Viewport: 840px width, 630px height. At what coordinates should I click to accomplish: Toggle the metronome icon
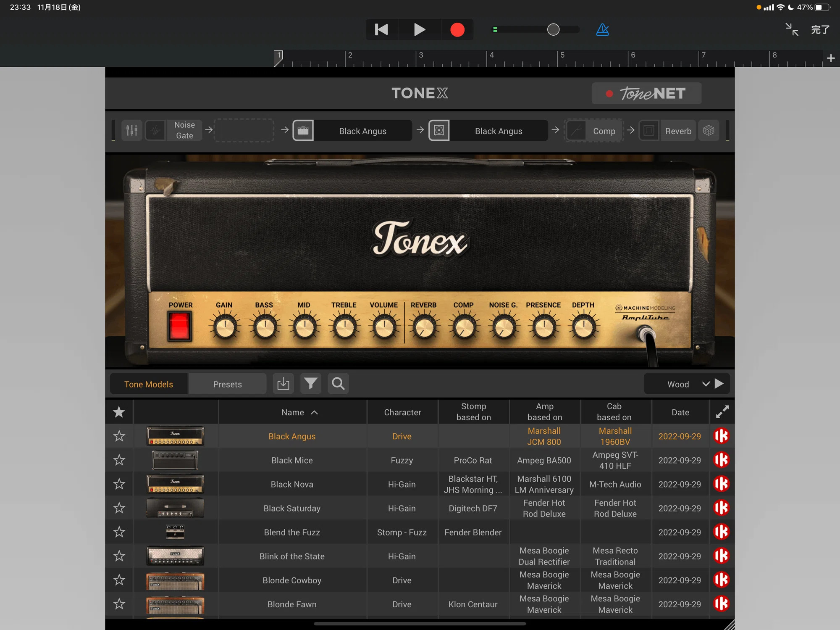click(x=603, y=29)
